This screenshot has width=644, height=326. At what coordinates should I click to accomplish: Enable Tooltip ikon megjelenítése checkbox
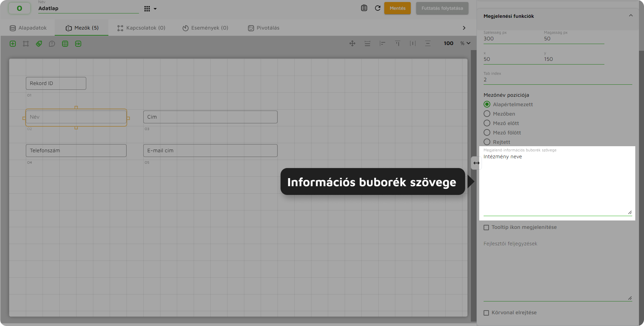[x=486, y=228]
